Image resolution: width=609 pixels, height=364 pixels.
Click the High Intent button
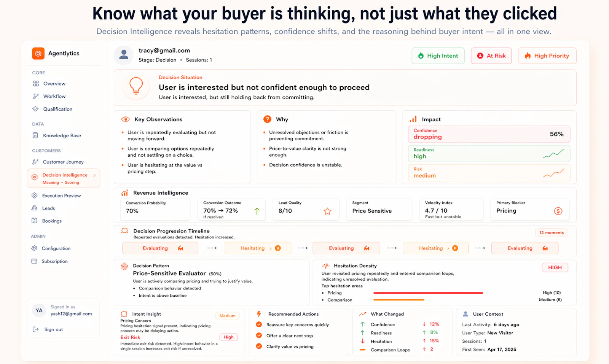pos(438,56)
